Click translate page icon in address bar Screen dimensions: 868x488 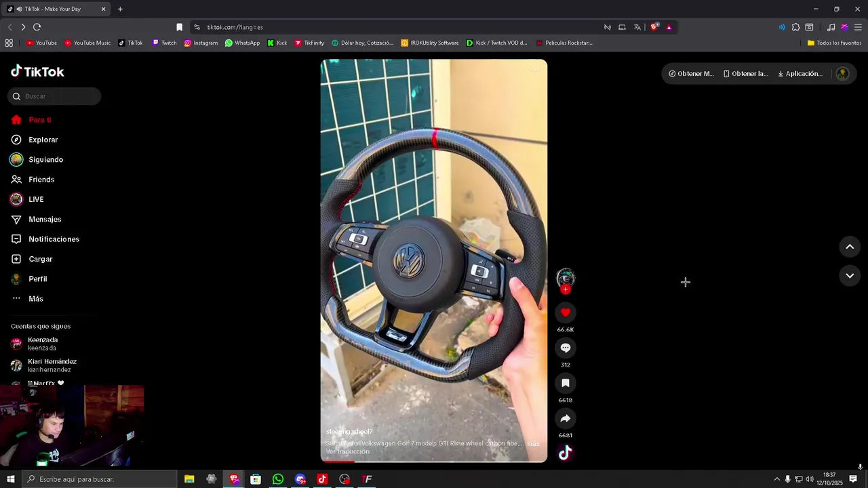click(637, 27)
